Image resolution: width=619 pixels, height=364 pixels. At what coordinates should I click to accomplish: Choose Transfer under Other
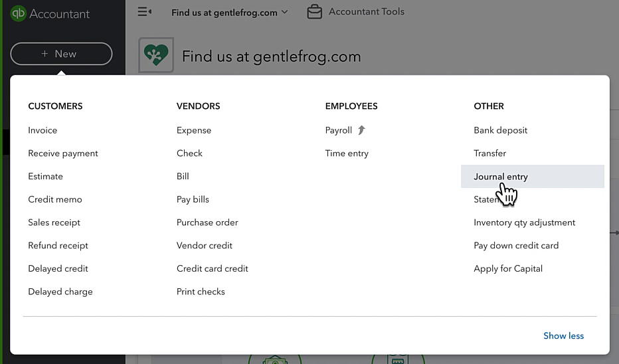pyautogui.click(x=490, y=153)
